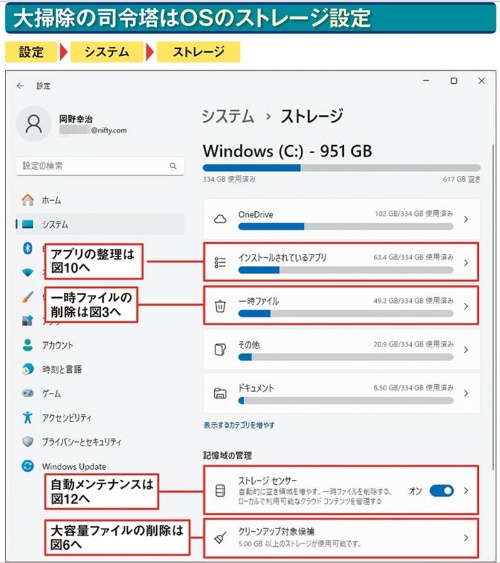Click the Gaming controller icon
Viewport: 500px width, 563px height.
point(28,393)
